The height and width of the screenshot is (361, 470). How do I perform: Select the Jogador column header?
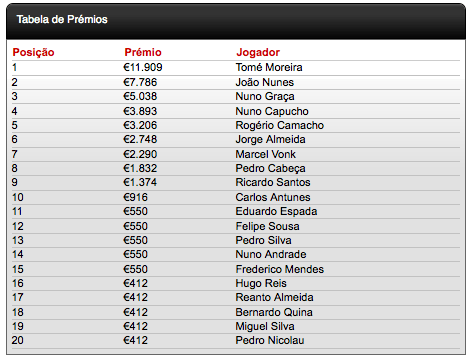tap(258, 52)
